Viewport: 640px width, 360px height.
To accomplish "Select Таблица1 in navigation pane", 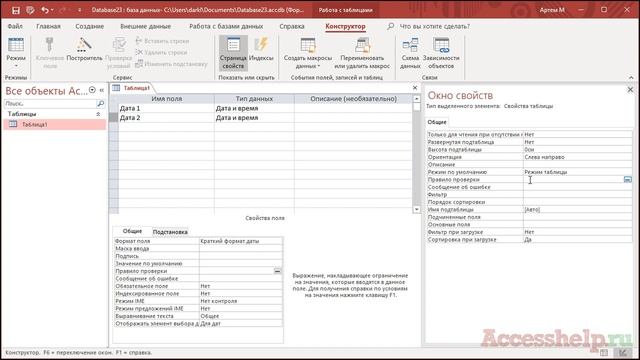I will (x=55, y=124).
